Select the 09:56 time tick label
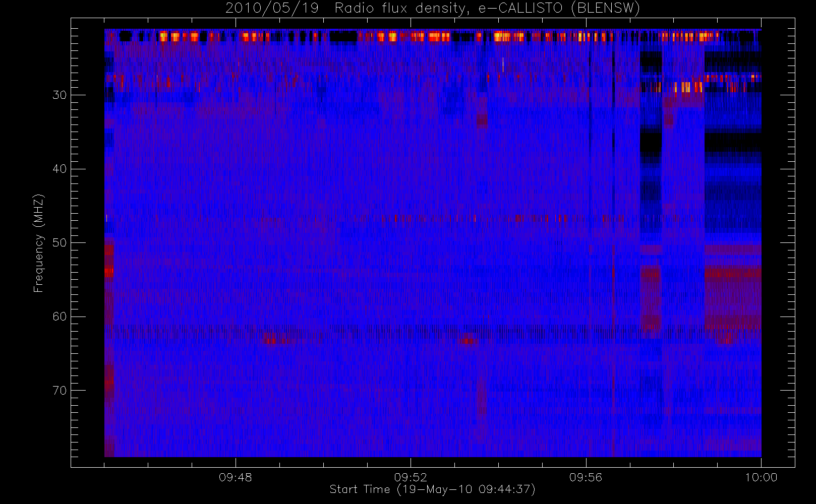This screenshot has width=816, height=504. [x=586, y=477]
